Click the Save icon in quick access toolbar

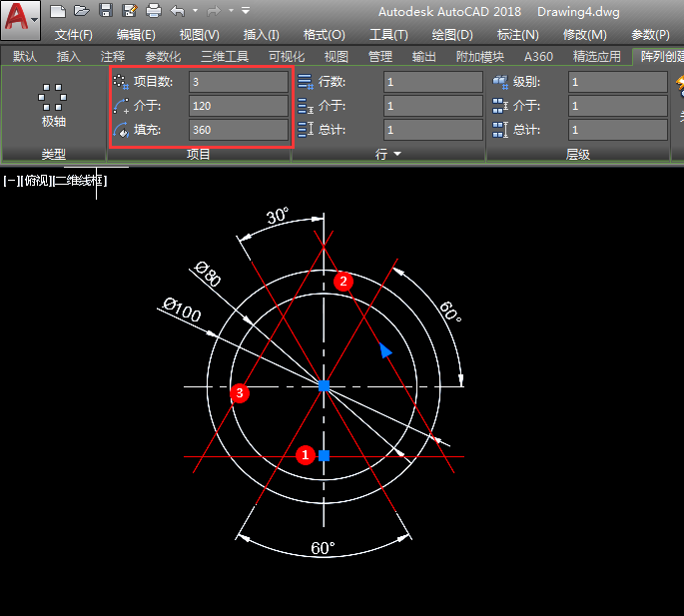tap(106, 11)
